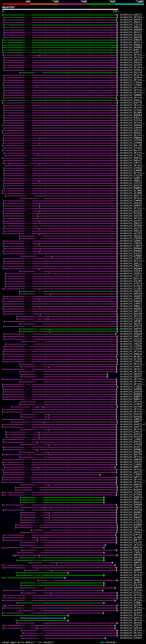The image size is (146, 644).
Task: Click the green ~80% identity legend segment
Action: point(101,4)
